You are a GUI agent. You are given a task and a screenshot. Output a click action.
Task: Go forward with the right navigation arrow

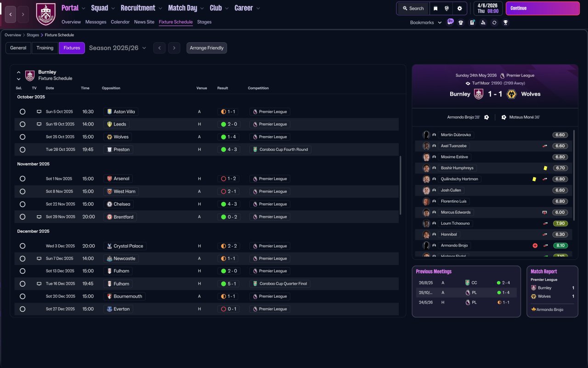tap(23, 14)
